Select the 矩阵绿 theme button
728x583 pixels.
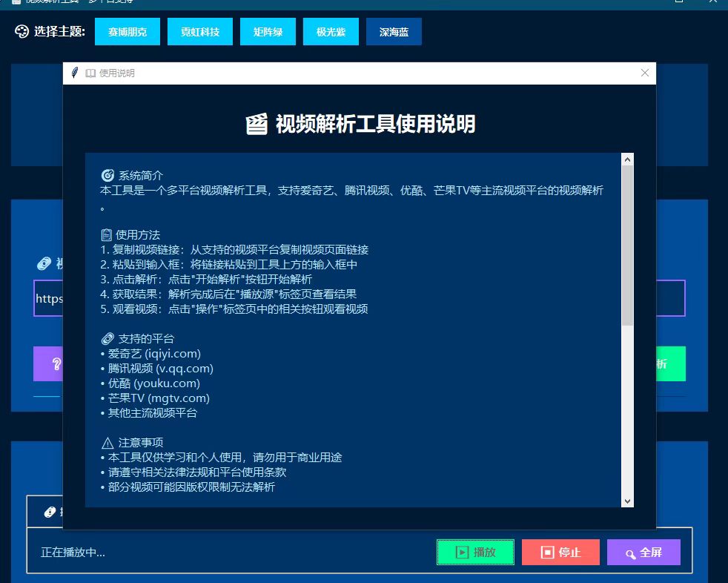[268, 32]
